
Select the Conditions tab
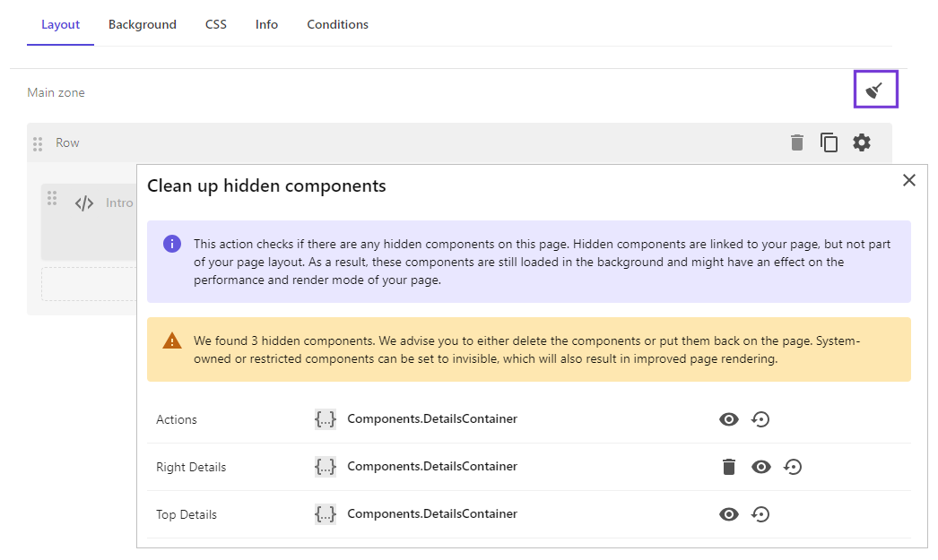coord(337,24)
